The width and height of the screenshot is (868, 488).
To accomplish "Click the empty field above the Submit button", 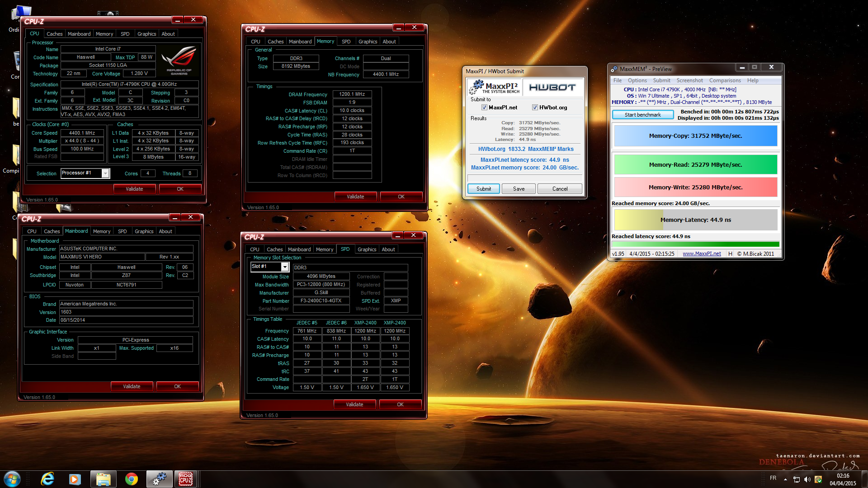I will coord(524,178).
